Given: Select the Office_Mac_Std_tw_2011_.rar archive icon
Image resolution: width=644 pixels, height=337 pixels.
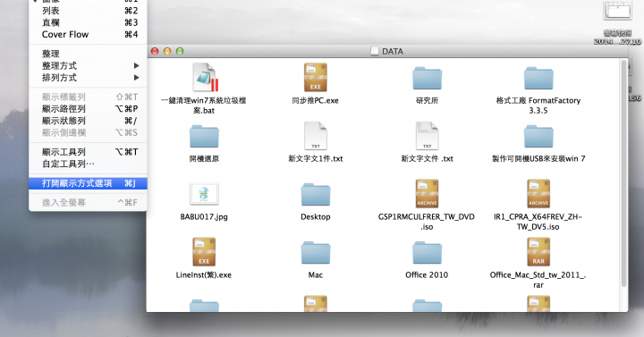Looking at the screenshot, I should pos(538,252).
